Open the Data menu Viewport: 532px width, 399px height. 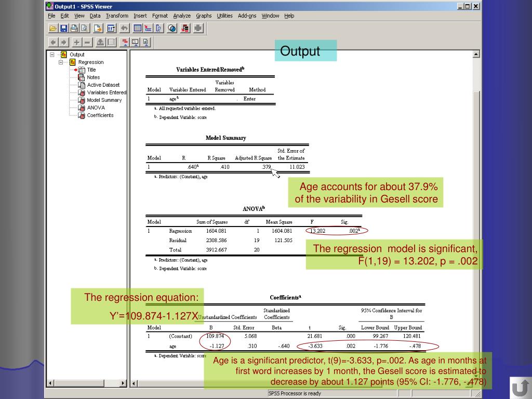[x=95, y=16]
